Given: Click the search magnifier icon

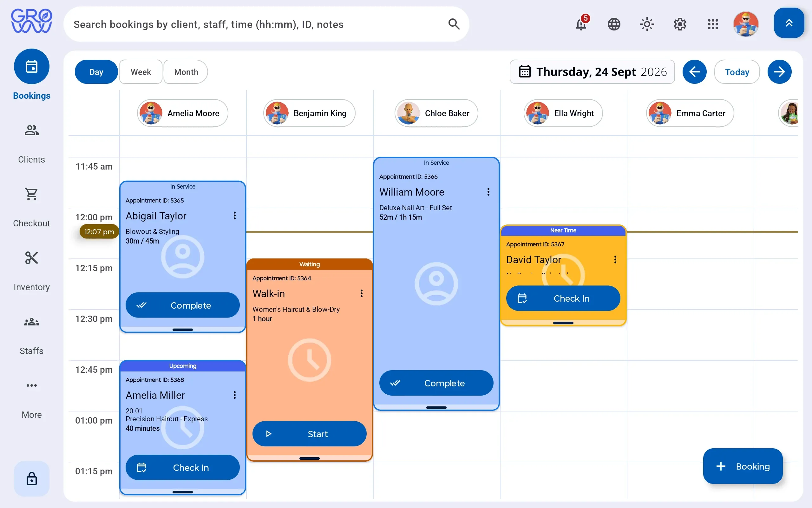Looking at the screenshot, I should point(454,24).
